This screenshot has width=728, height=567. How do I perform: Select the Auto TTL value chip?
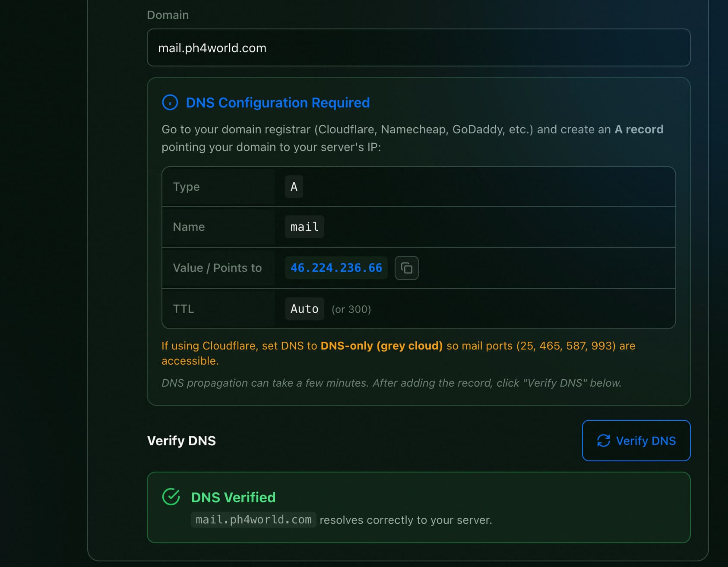[x=304, y=309]
